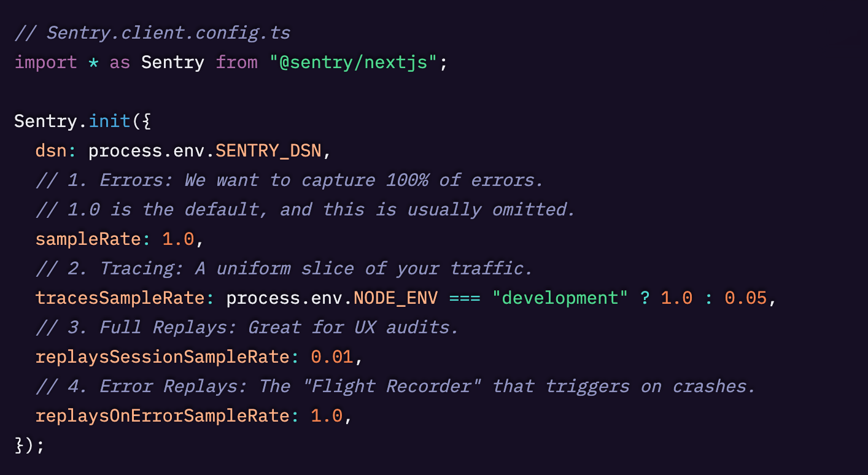Viewport: 868px width, 475px height.
Task: Place cursor on the import keyword
Action: tap(45, 63)
